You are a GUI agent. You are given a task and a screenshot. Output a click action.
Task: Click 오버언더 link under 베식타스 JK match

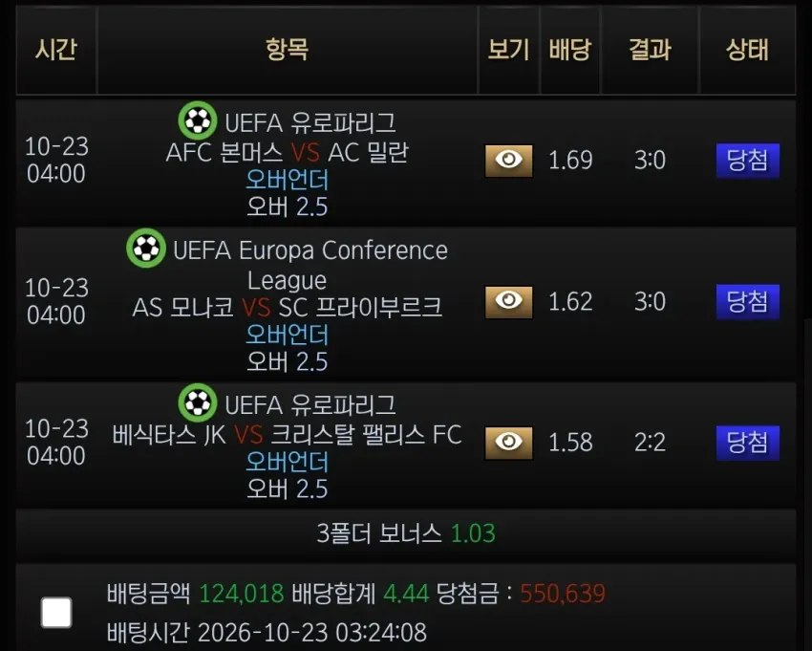(x=287, y=462)
